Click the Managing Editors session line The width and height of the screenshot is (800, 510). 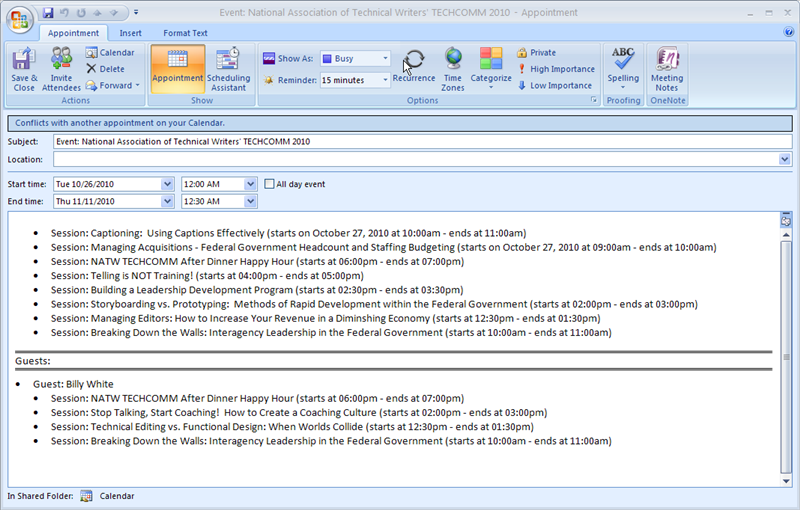point(326,319)
